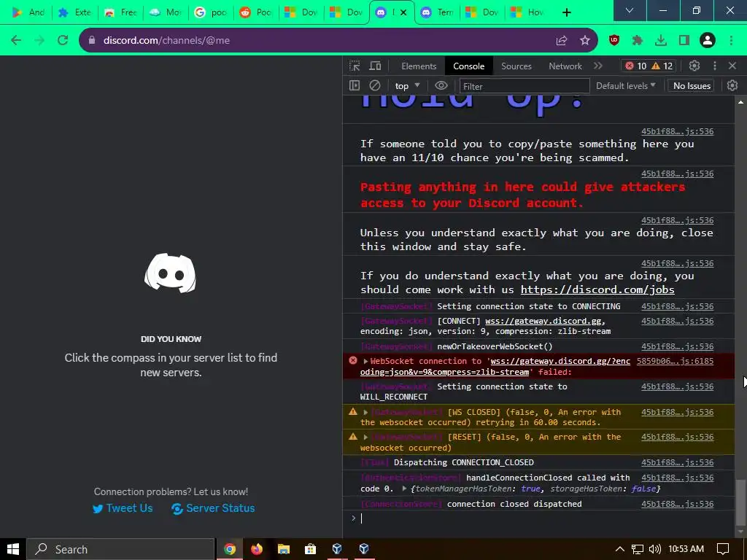The image size is (747, 560).
Task: Open the browser downloads icon
Action: (661, 41)
